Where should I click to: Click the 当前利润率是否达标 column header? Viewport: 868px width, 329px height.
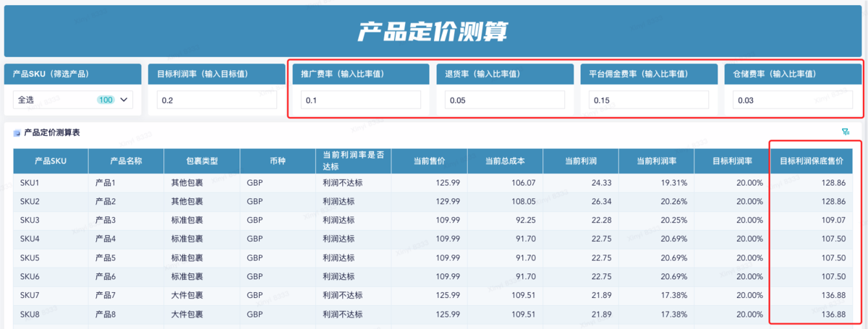pos(353,161)
